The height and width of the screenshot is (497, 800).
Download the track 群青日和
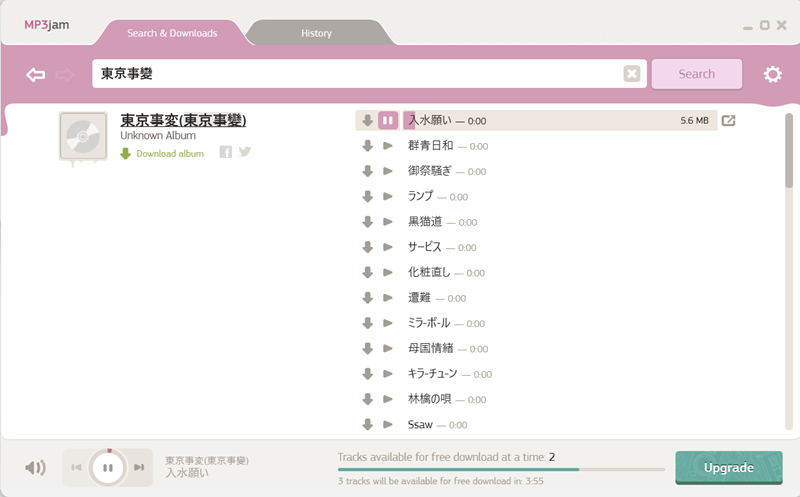(367, 146)
